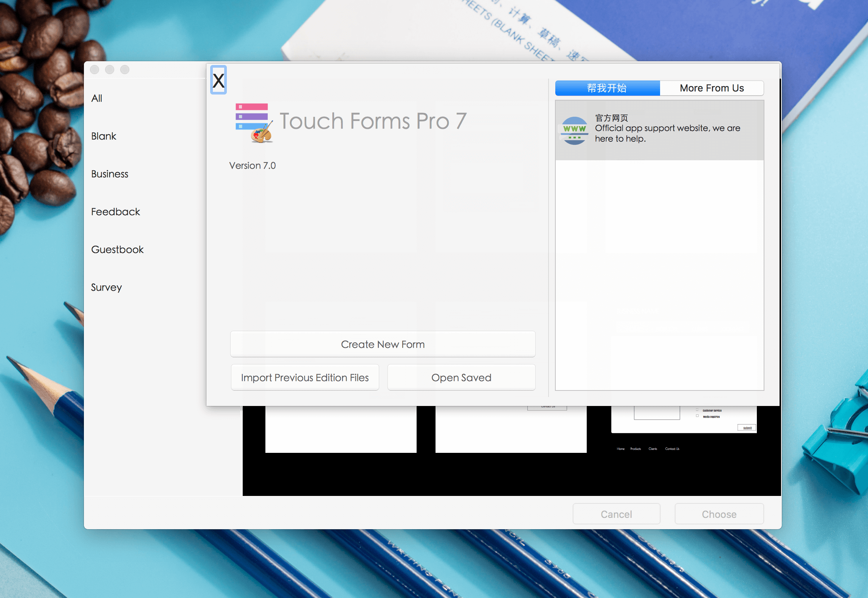This screenshot has width=868, height=598.
Task: Click the Open Saved button
Action: coord(462,377)
